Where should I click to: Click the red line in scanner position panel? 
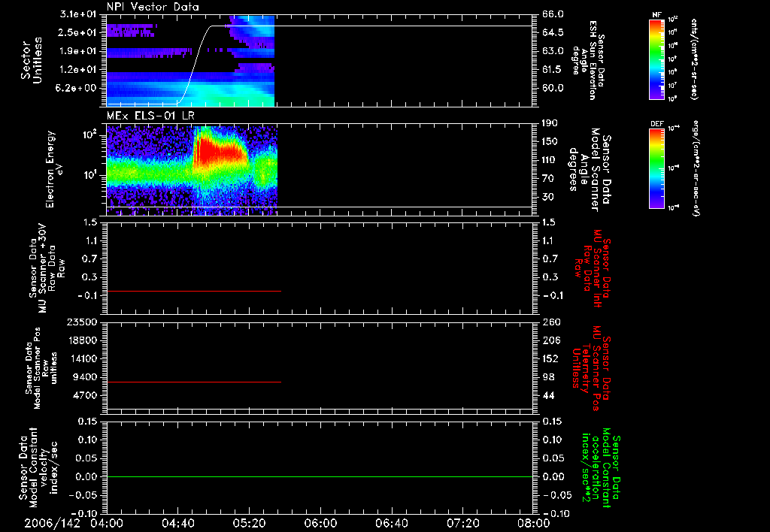(193, 382)
